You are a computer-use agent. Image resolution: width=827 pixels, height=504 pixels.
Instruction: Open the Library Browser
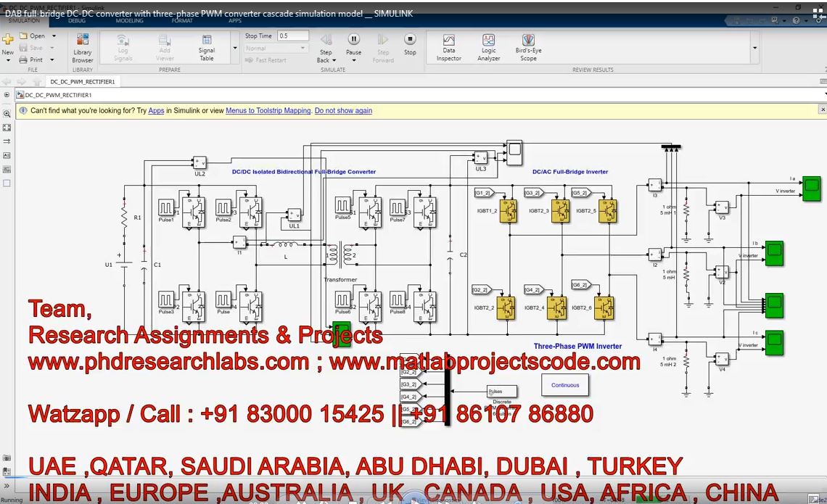pyautogui.click(x=82, y=48)
